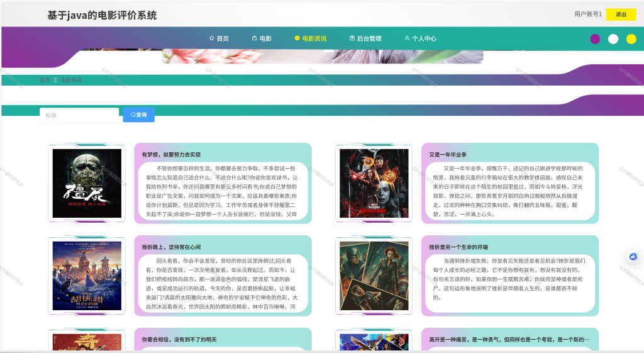
Task: Click the site title 基于java的电影评价系统
Action: 102,16
